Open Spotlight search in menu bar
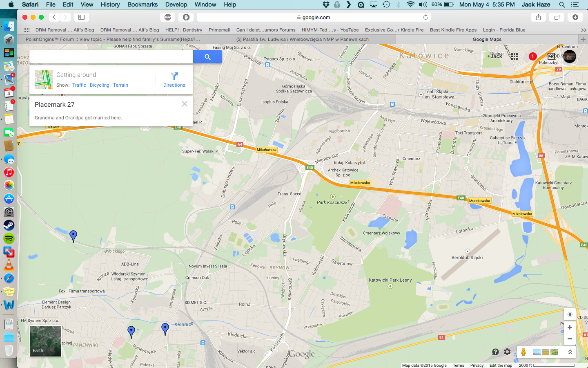This screenshot has height=368, width=588. (562, 4)
